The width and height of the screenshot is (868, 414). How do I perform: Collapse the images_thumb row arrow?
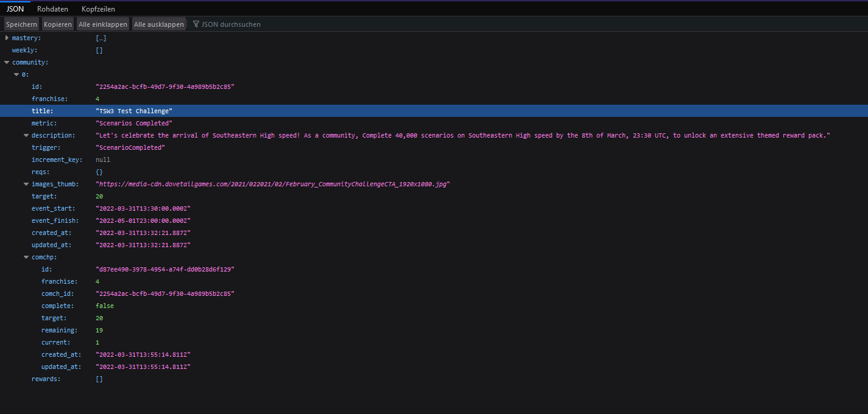point(26,184)
